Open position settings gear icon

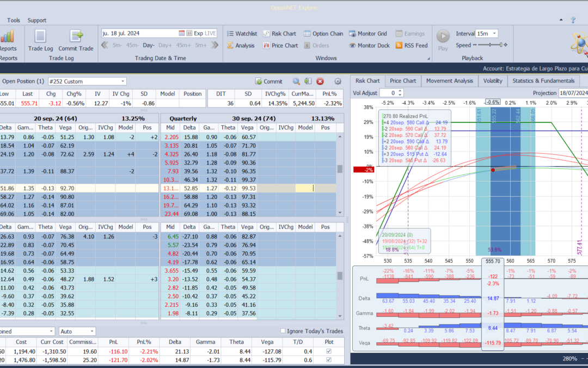pos(338,81)
